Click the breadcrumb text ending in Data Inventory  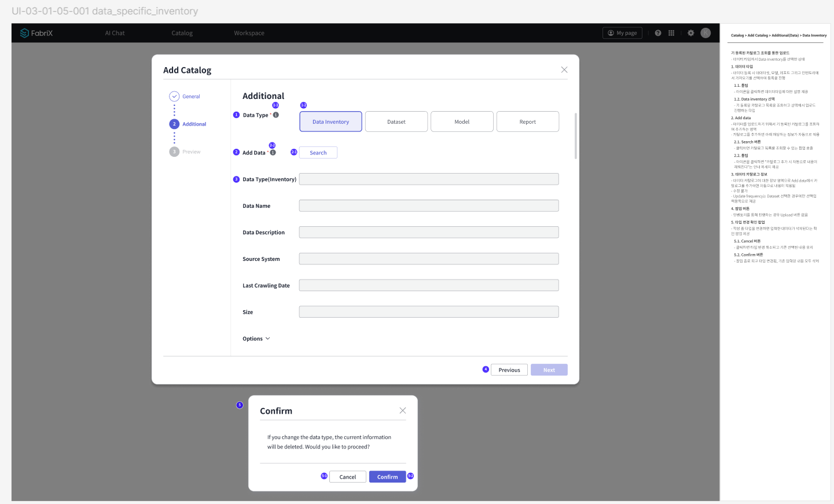point(779,35)
